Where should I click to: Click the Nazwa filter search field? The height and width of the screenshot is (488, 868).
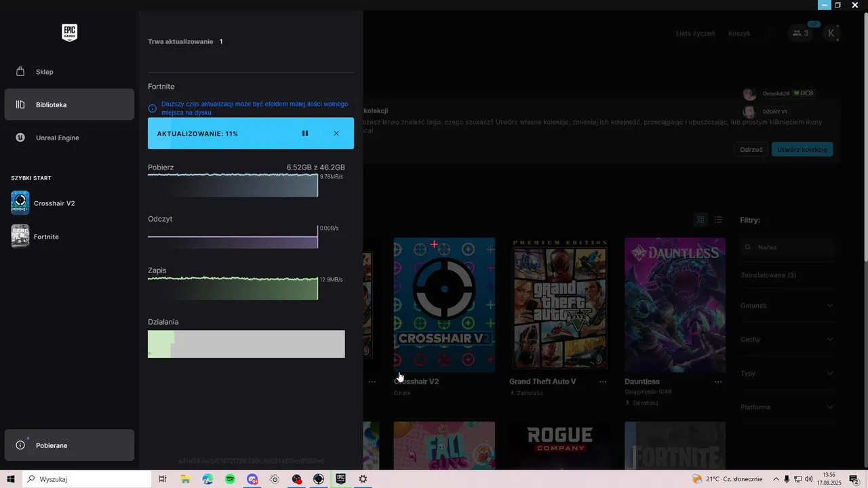[787, 247]
